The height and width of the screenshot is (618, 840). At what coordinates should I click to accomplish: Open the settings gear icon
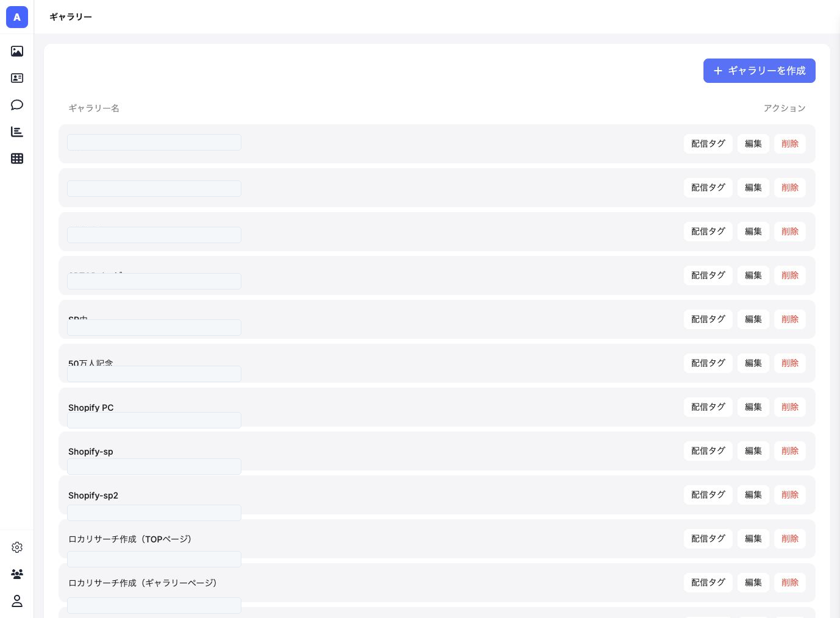click(17, 547)
